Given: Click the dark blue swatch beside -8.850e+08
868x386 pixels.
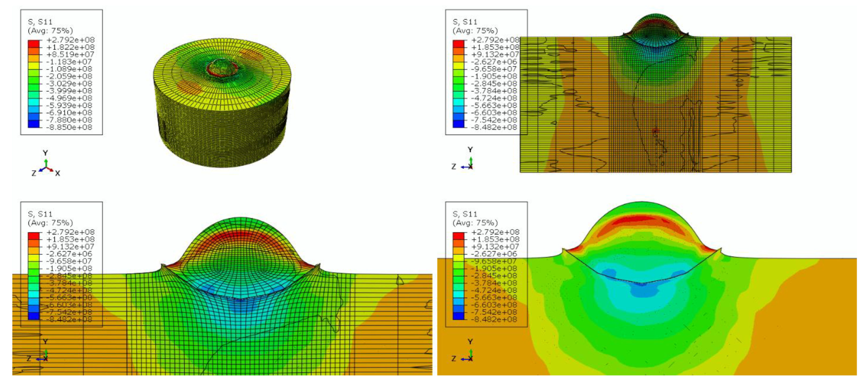Looking at the screenshot, I should point(34,124).
